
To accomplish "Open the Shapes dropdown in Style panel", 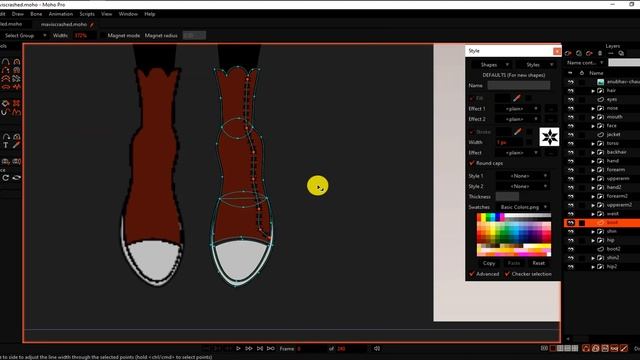I will (x=491, y=65).
